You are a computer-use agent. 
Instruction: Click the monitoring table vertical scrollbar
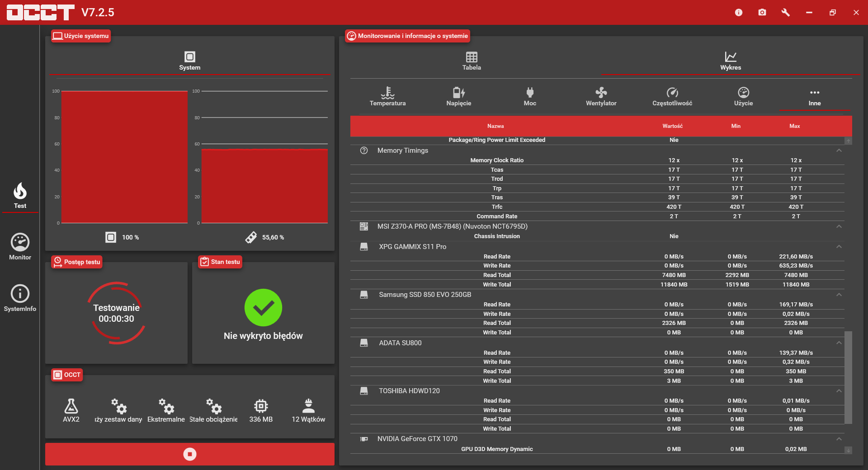(849, 377)
